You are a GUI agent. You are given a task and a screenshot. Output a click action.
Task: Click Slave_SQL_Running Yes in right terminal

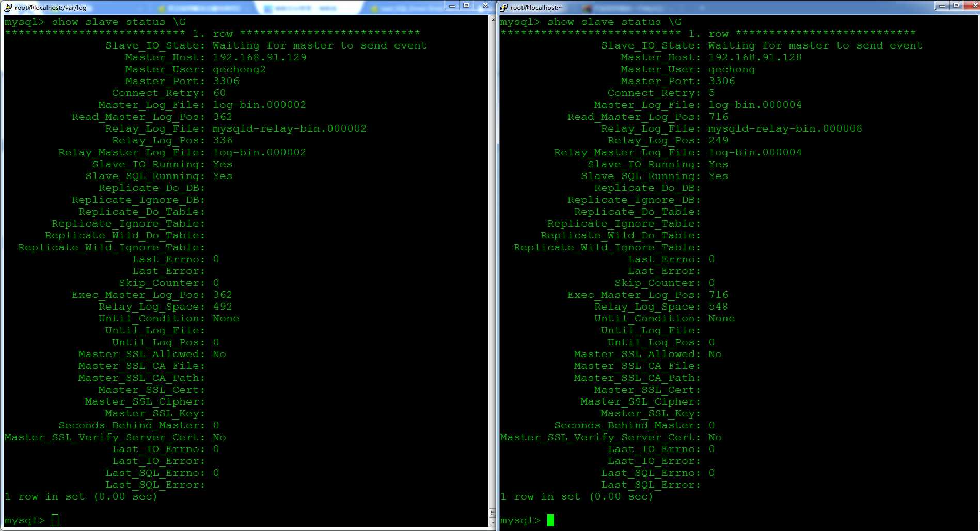pyautogui.click(x=718, y=176)
